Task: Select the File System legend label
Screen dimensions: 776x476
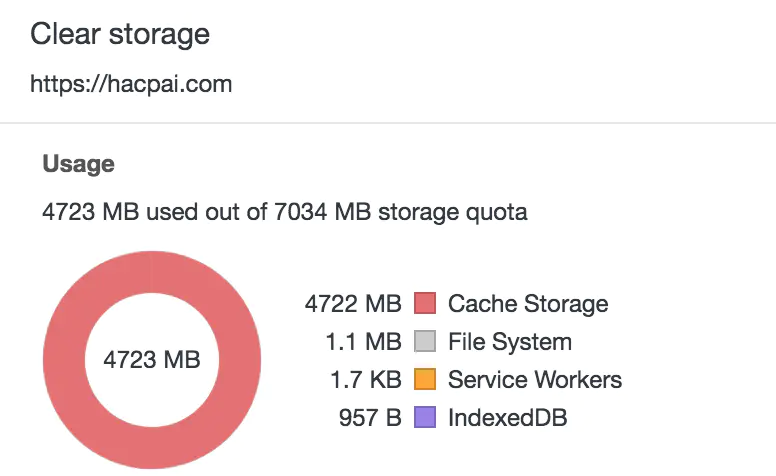Action: [509, 342]
